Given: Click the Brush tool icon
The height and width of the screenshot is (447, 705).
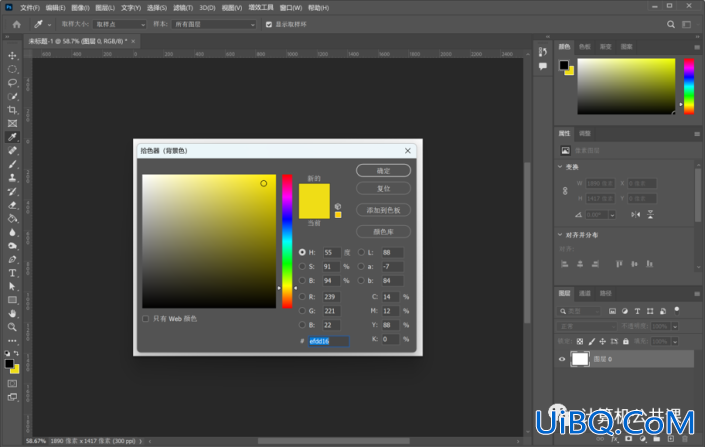Looking at the screenshot, I should (x=12, y=164).
